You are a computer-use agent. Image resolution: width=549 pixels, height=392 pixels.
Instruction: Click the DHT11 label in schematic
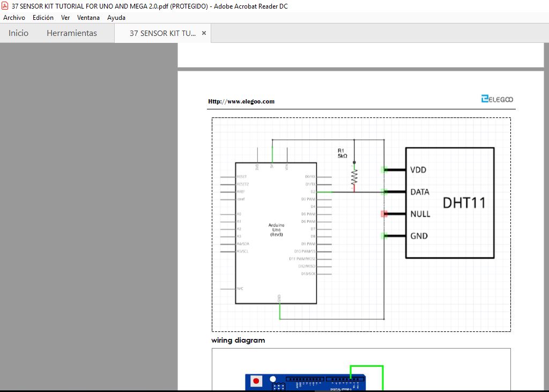[464, 203]
